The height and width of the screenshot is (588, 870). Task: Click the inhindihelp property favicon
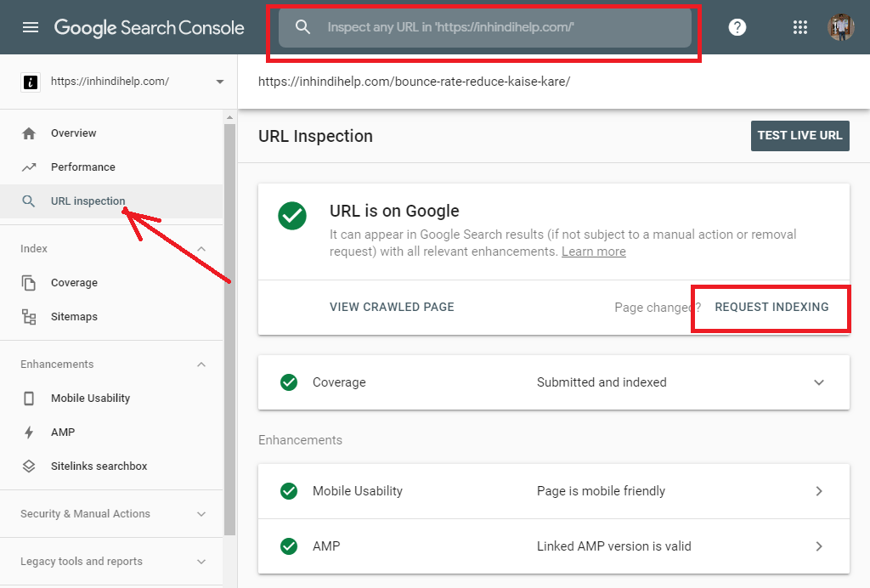(x=31, y=82)
